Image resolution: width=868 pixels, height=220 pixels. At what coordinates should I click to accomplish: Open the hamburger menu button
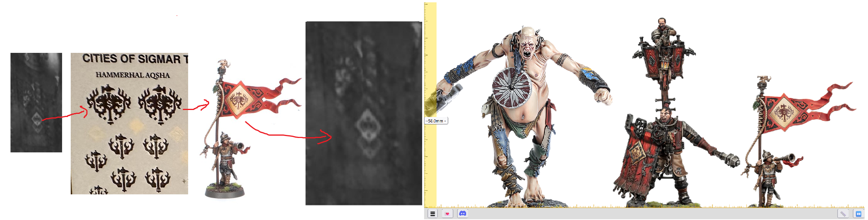coord(432,214)
